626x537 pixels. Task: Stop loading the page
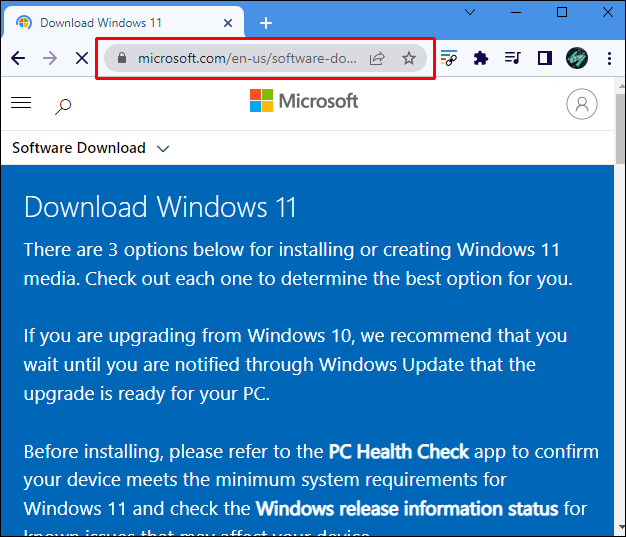click(x=82, y=59)
